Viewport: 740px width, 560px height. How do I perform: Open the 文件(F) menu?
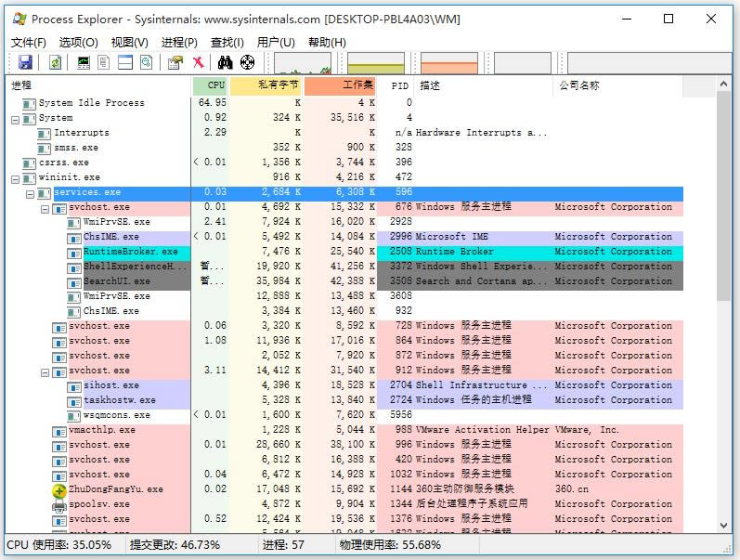28,43
